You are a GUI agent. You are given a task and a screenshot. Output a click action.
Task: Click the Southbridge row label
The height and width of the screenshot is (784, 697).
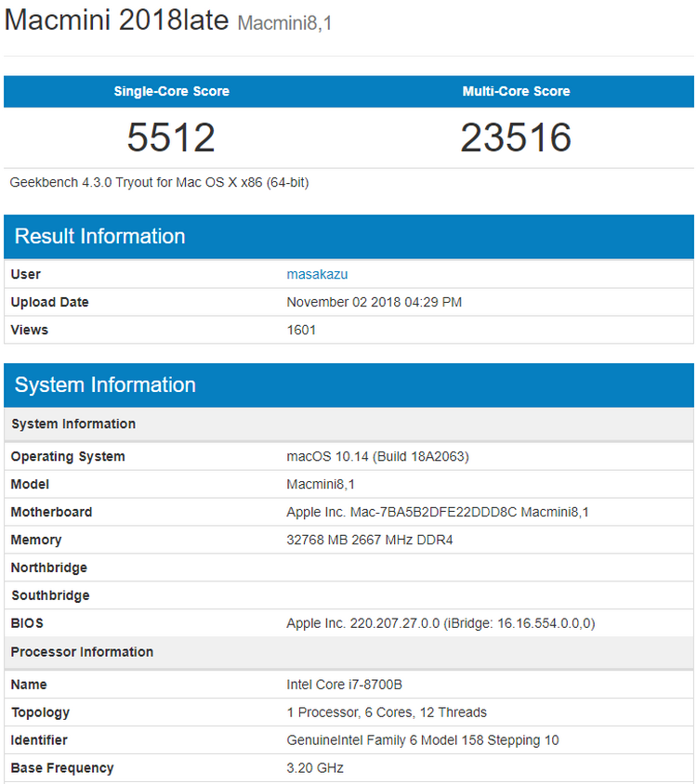click(50, 595)
